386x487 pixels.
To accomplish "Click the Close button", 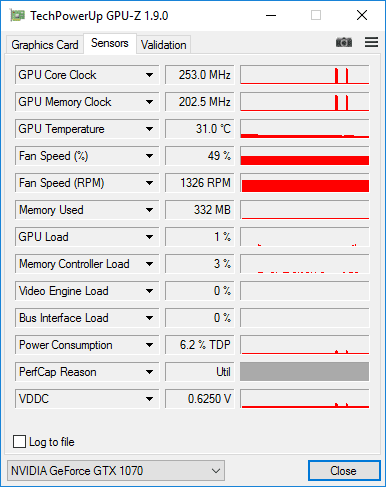I will click(x=344, y=471).
